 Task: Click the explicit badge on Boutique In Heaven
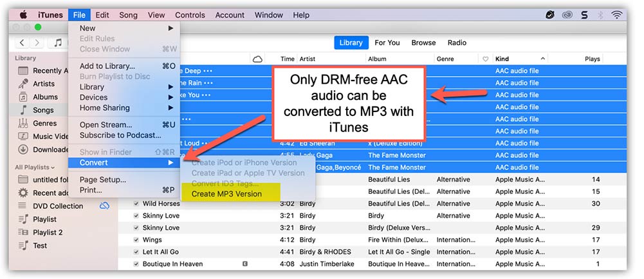coord(244,264)
